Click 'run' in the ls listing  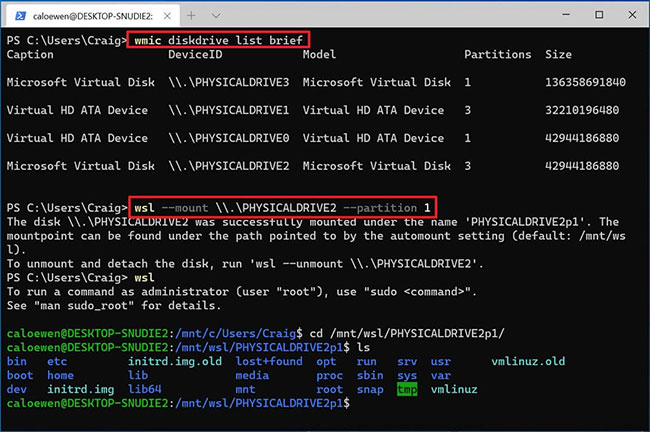pos(366,361)
